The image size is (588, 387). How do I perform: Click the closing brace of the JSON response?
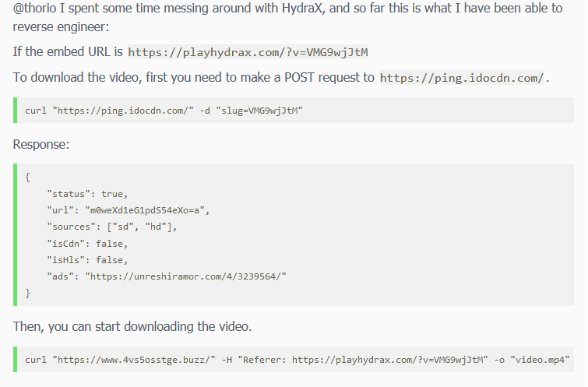coord(27,294)
